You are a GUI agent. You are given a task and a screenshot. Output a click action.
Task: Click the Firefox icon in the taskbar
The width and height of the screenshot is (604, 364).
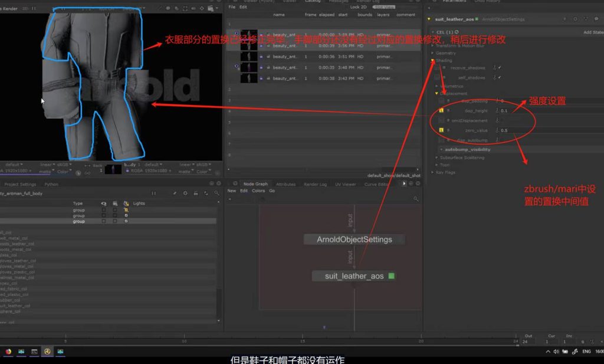pyautogui.click(x=8, y=352)
